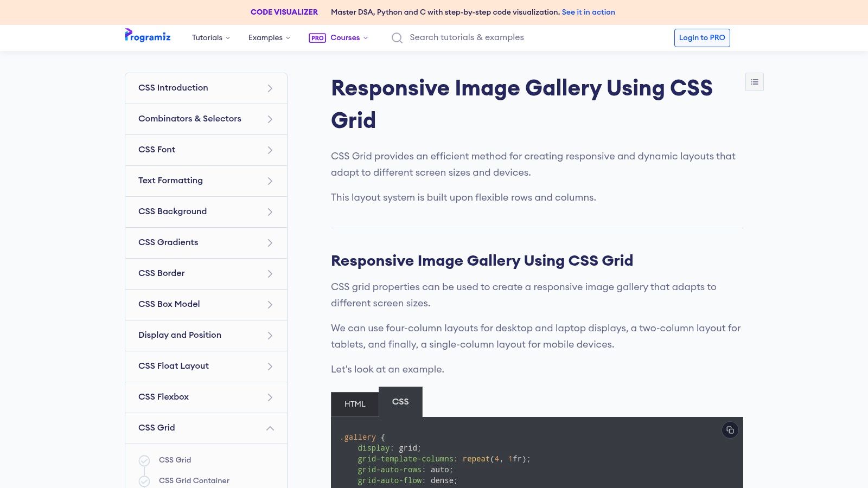Expand the Text Formatting section
The image size is (868, 488).
pos(206,181)
